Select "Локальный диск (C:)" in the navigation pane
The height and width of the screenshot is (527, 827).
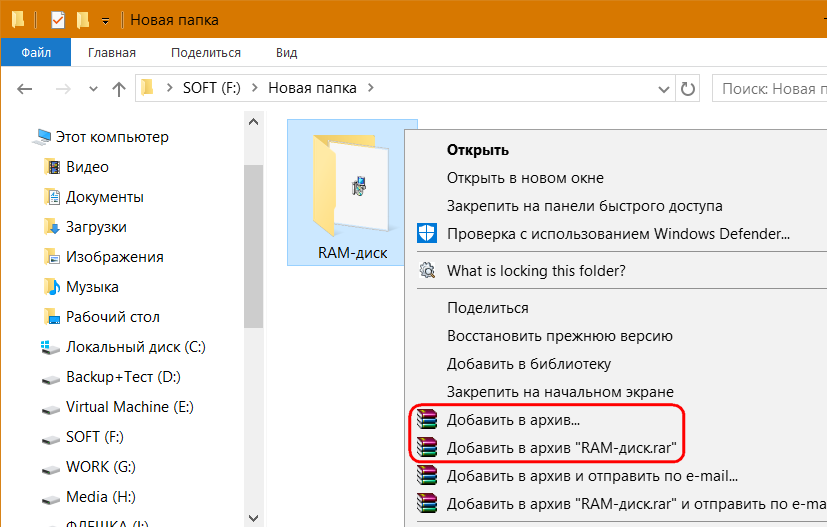pyautogui.click(x=135, y=347)
